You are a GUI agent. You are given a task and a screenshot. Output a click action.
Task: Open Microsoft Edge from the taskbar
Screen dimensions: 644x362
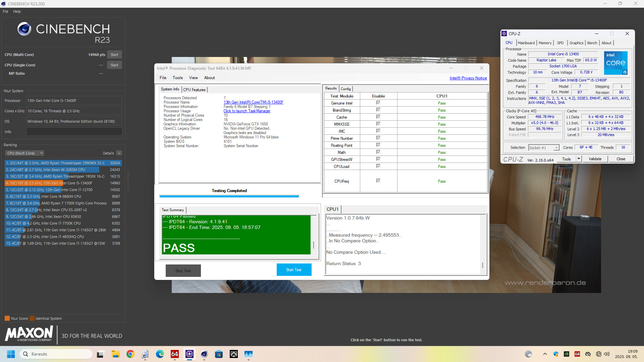[160, 354]
